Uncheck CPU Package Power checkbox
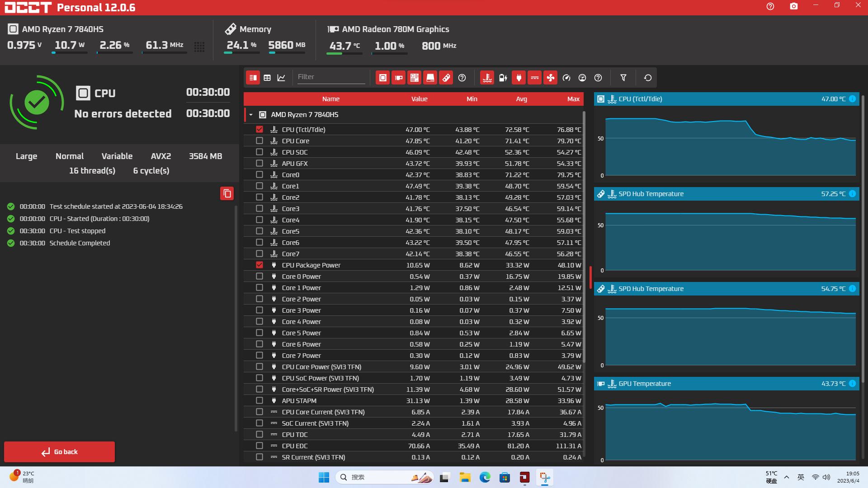The width and height of the screenshot is (868, 488). [x=259, y=265]
